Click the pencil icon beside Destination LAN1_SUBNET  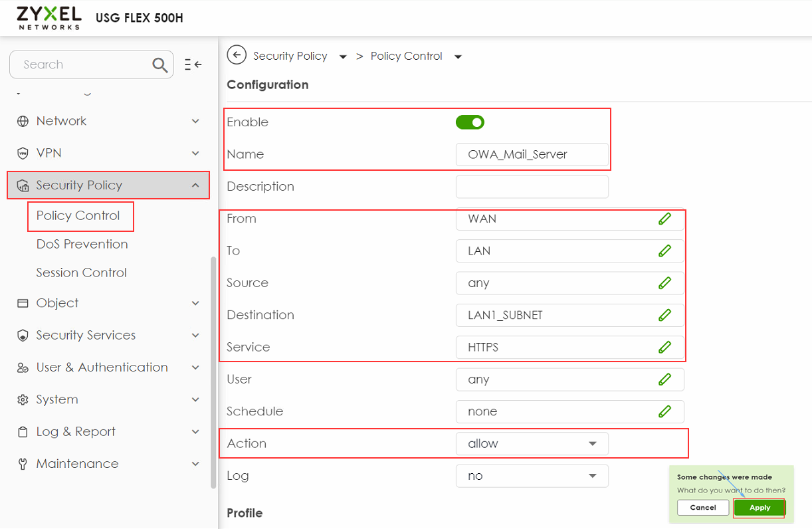click(665, 314)
